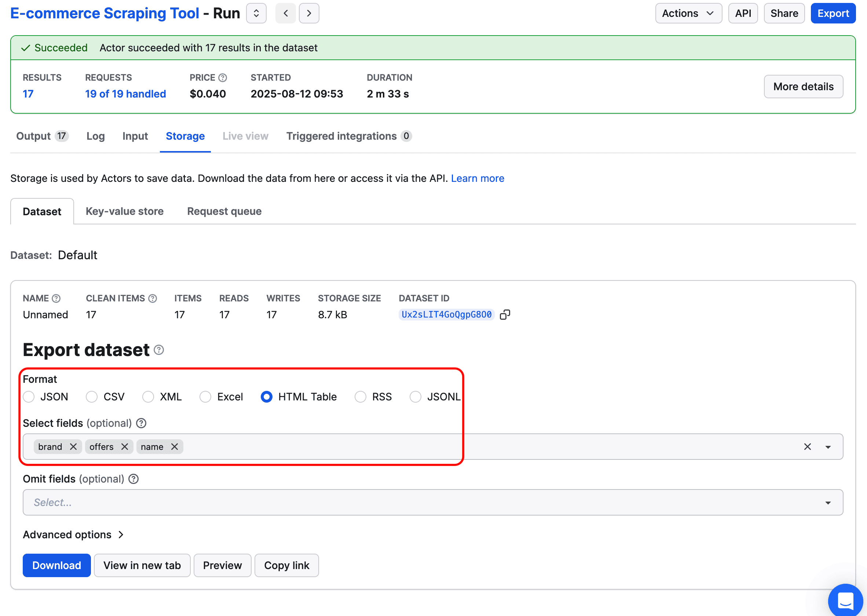Viewport: 867px width, 616px height.
Task: Click the Omit fields help icon
Action: tap(133, 479)
